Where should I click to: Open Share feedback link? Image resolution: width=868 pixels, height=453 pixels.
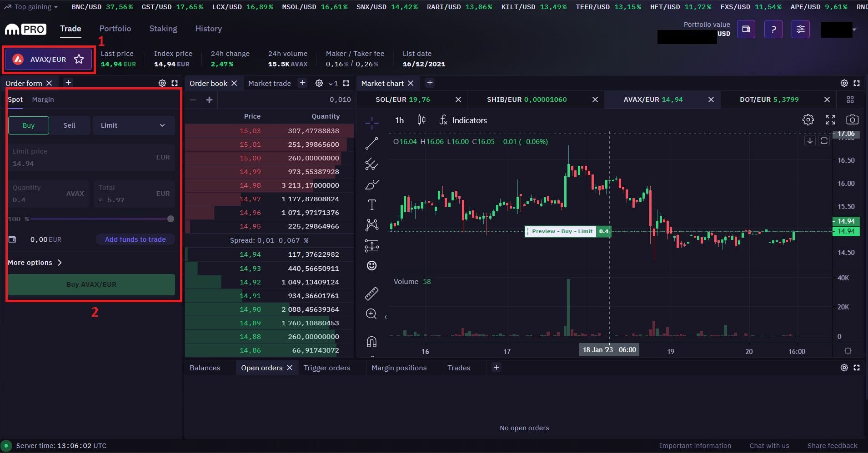coord(832,446)
